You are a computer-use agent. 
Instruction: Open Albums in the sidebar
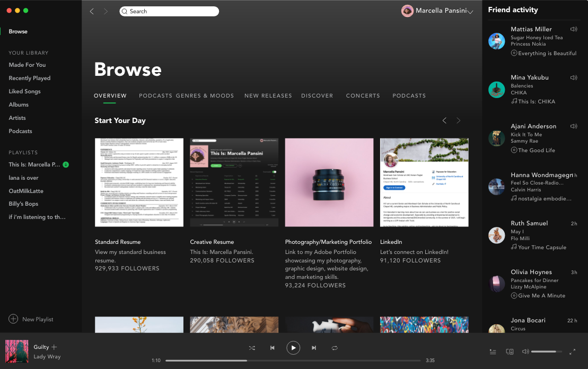pos(19,104)
